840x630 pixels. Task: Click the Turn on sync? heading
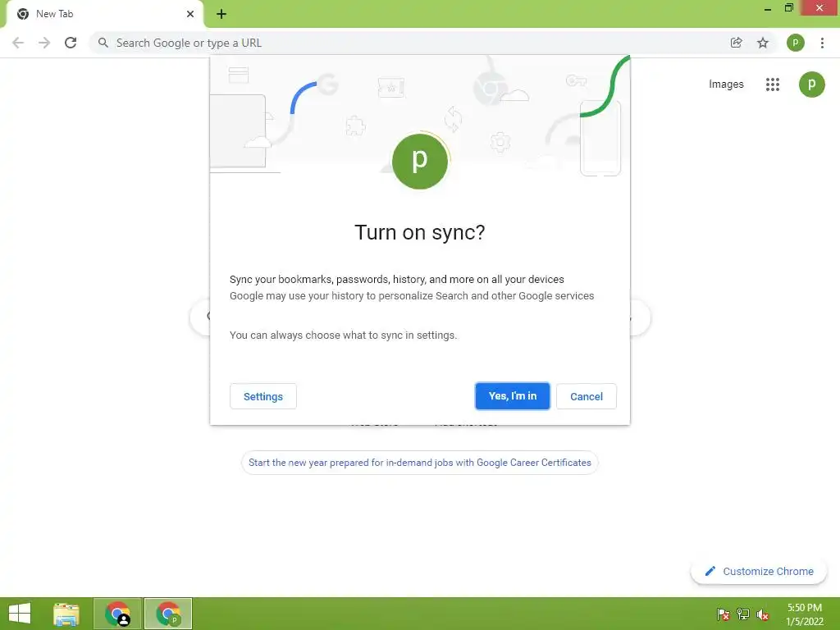click(x=420, y=232)
